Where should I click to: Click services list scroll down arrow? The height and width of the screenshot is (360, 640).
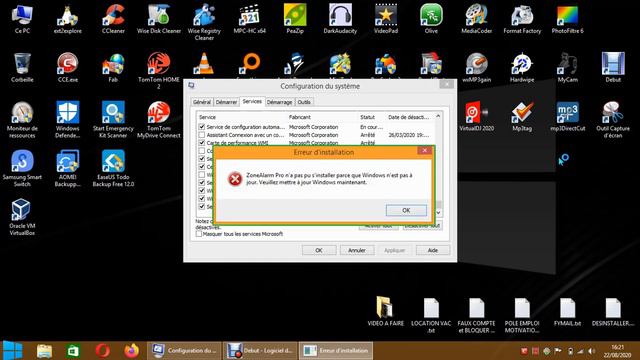[x=438, y=213]
